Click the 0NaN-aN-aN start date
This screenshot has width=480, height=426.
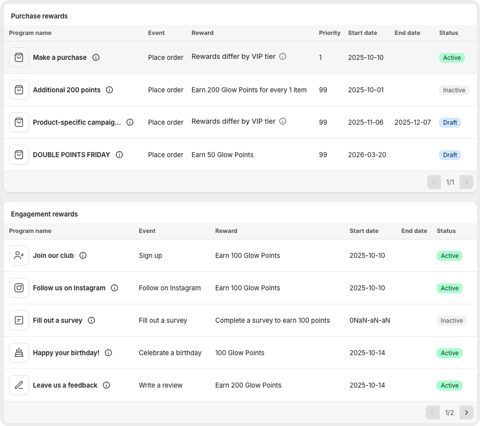click(370, 320)
